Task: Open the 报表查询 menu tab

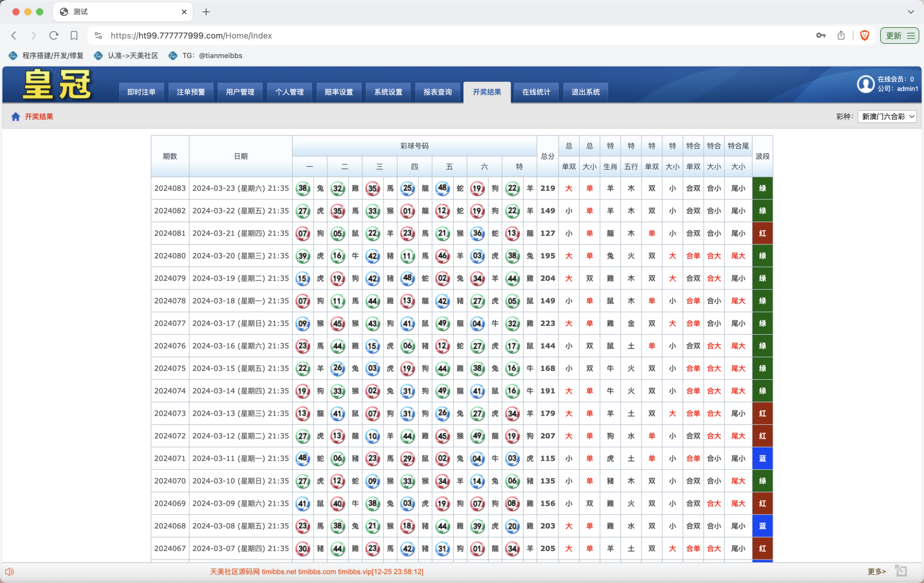Action: point(437,92)
